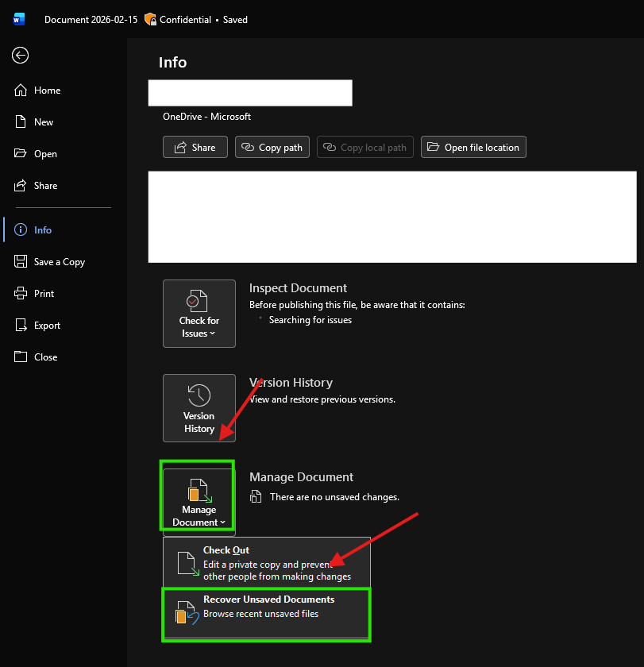Open the Print page
This screenshot has width=644, height=667.
coord(44,294)
